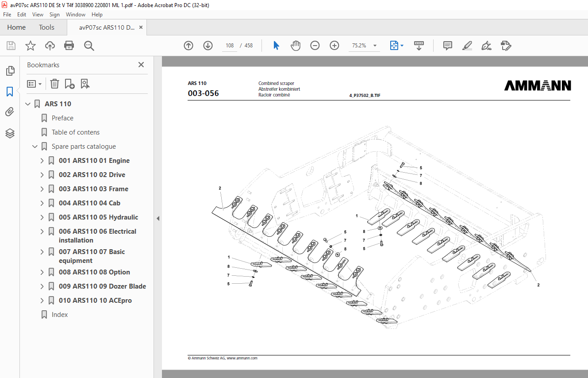Open the fit page options dropdown arrow

point(402,46)
